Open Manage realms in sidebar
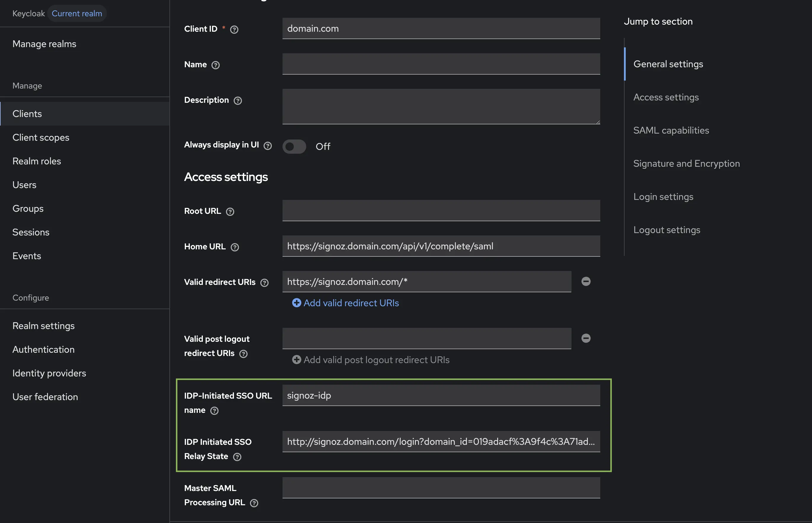Viewport: 812px width, 523px height. [44, 44]
